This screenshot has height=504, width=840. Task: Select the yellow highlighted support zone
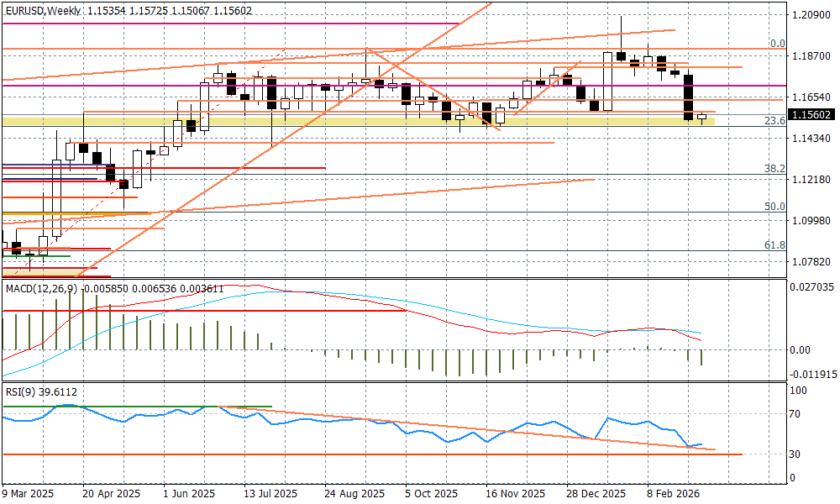pyautogui.click(x=357, y=122)
